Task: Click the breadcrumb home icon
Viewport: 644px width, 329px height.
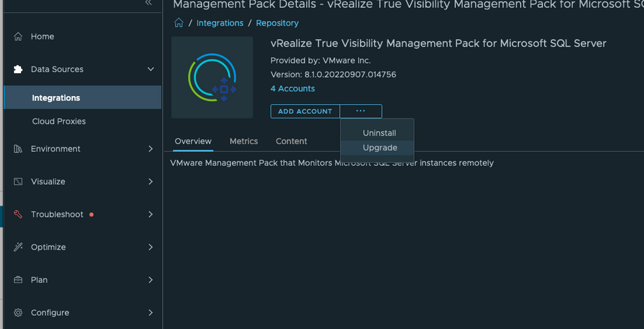Action: pos(179,23)
